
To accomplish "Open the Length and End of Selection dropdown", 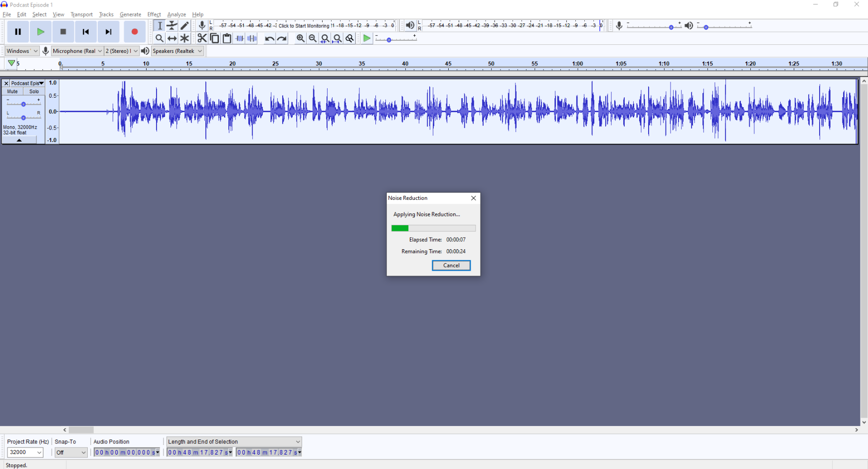I will pyautogui.click(x=234, y=442).
